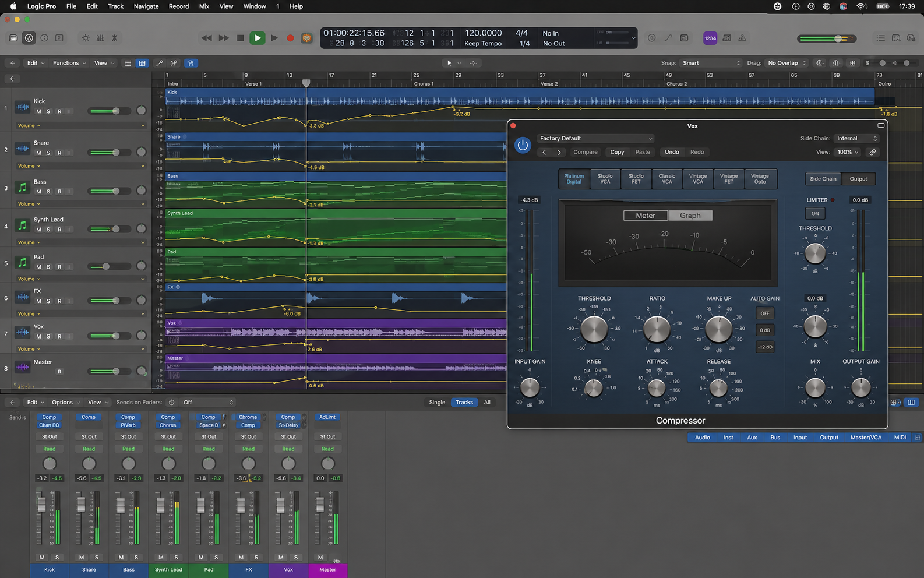Toggle the purple 1234 count-in button

(x=710, y=38)
